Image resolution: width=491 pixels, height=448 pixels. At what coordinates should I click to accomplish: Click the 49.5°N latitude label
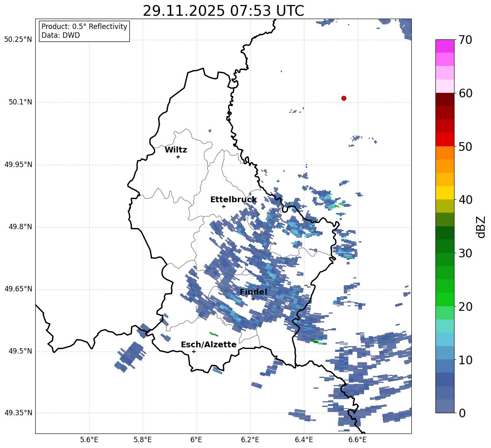point(20,351)
